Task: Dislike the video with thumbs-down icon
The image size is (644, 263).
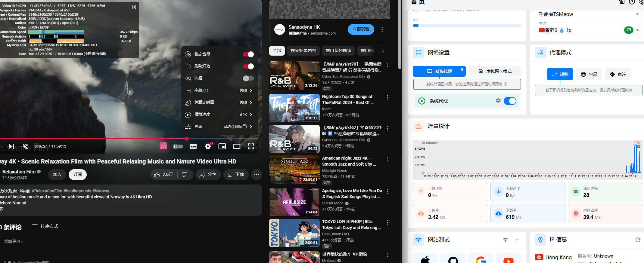Action: pos(185,175)
